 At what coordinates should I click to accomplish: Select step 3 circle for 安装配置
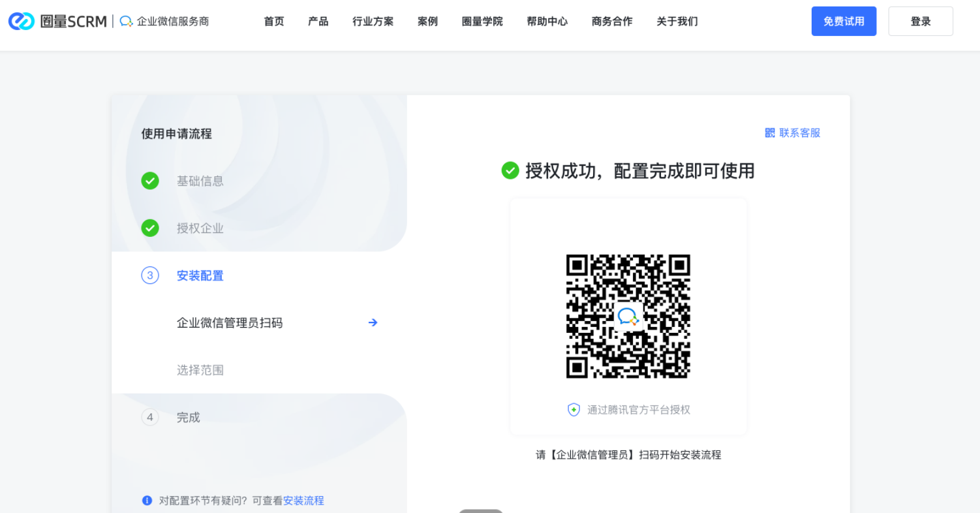coord(150,275)
